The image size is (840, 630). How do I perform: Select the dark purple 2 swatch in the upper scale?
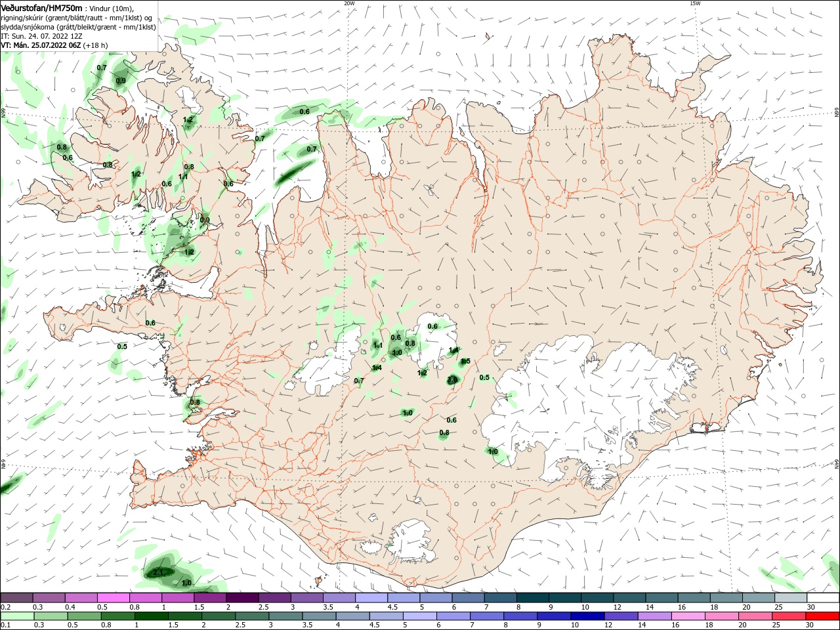pos(242,597)
